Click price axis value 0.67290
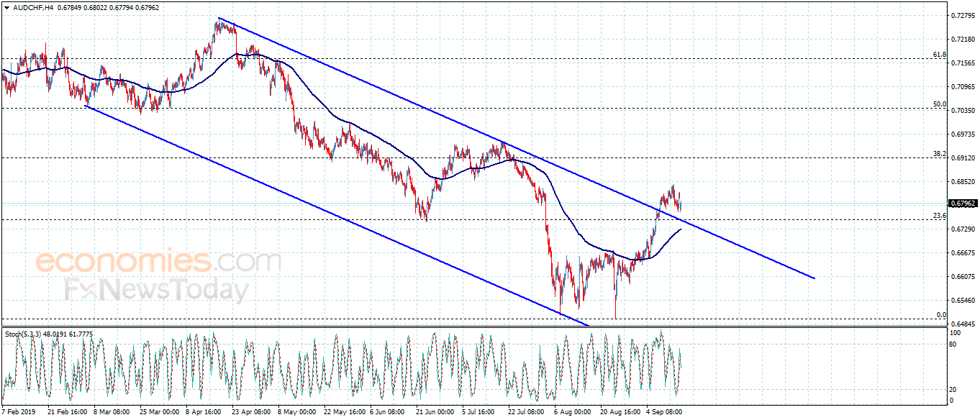This screenshot has height=420, width=980. [963, 229]
